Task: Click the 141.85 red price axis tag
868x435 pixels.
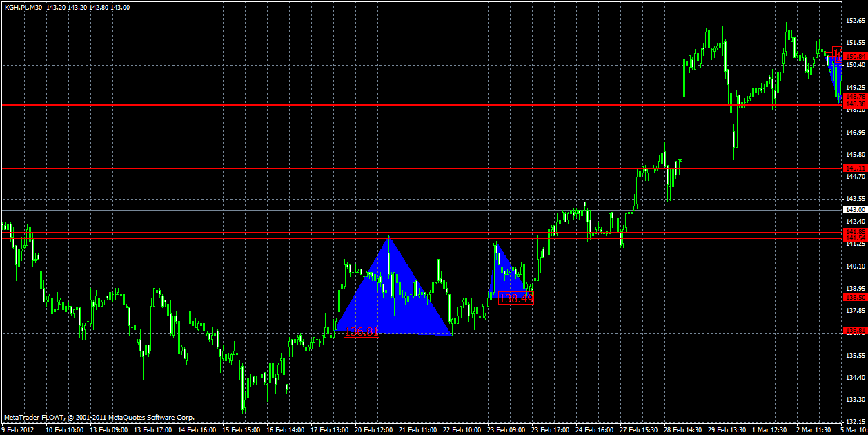Action: pyautogui.click(x=856, y=231)
